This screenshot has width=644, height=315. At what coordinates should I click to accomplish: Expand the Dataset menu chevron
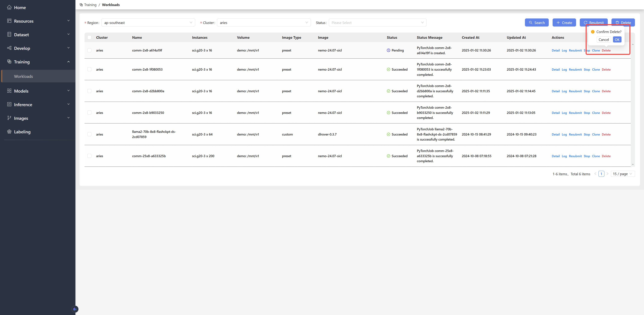(x=68, y=34)
